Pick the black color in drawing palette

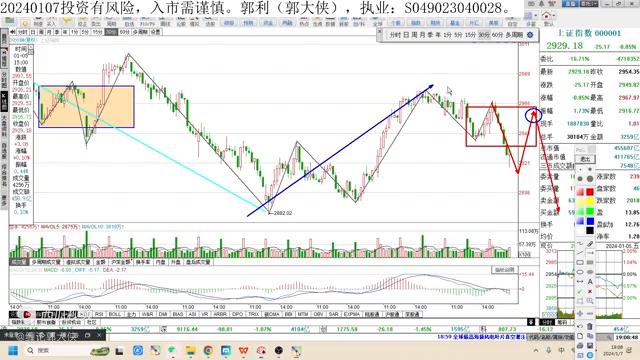pyautogui.click(x=590, y=231)
